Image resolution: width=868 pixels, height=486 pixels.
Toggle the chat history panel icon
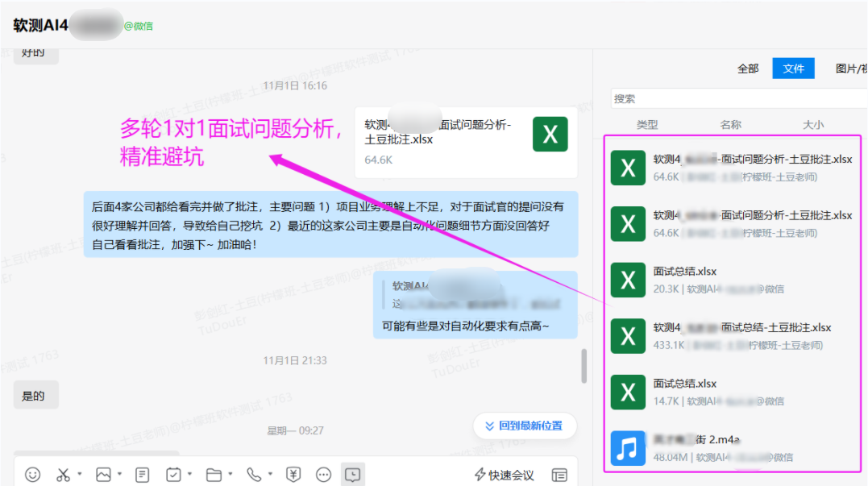pos(352,475)
